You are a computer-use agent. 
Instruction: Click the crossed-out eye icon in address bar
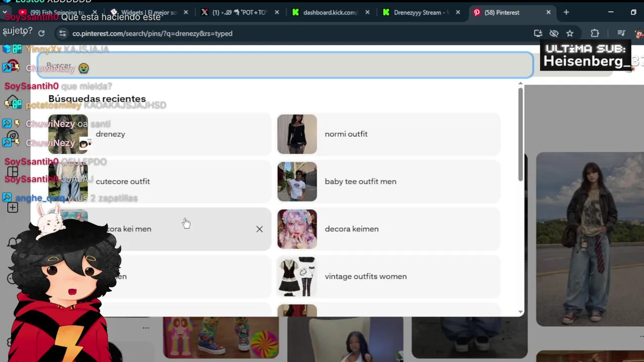tap(554, 33)
